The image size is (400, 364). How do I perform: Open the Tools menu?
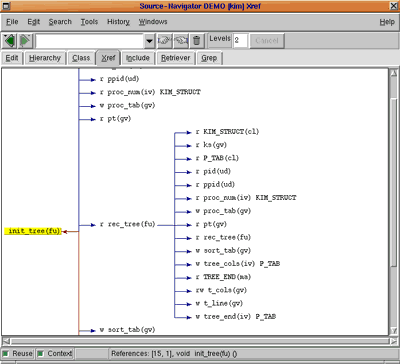[x=89, y=22]
